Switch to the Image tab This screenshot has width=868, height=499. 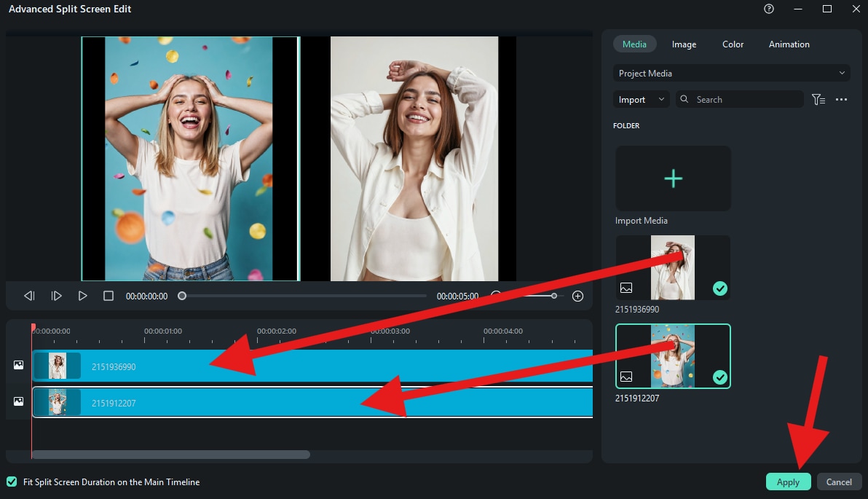coord(684,44)
